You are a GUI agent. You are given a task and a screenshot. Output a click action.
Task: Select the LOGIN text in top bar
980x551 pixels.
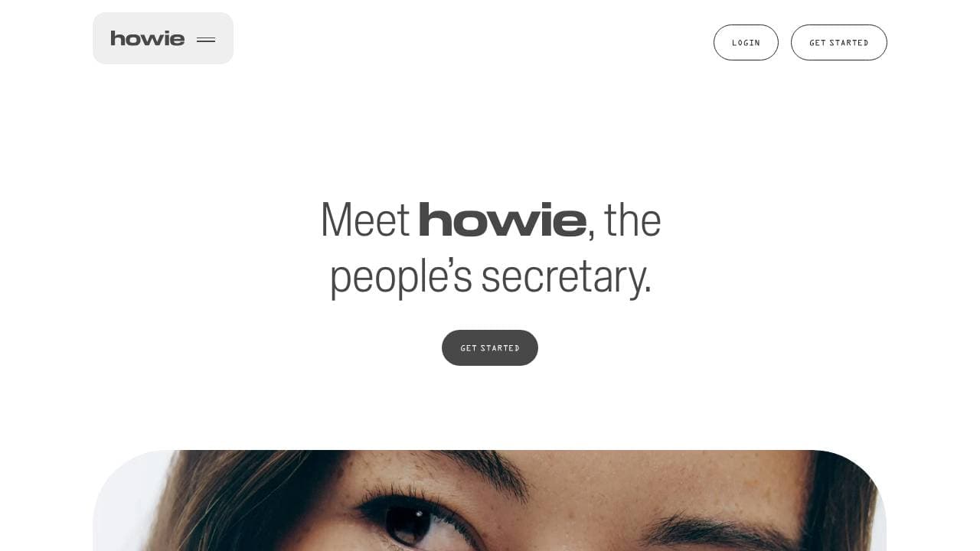point(746,43)
